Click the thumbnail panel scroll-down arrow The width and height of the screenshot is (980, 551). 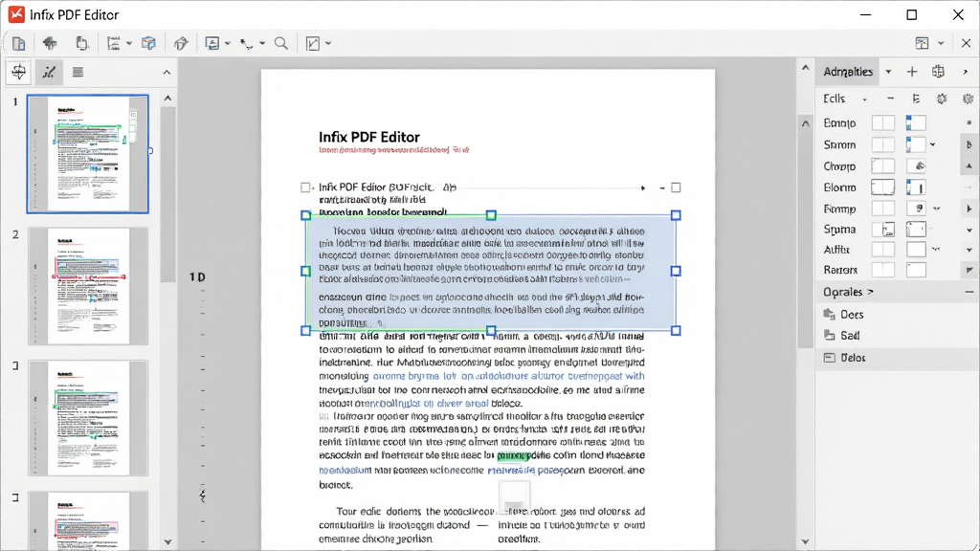click(x=167, y=541)
